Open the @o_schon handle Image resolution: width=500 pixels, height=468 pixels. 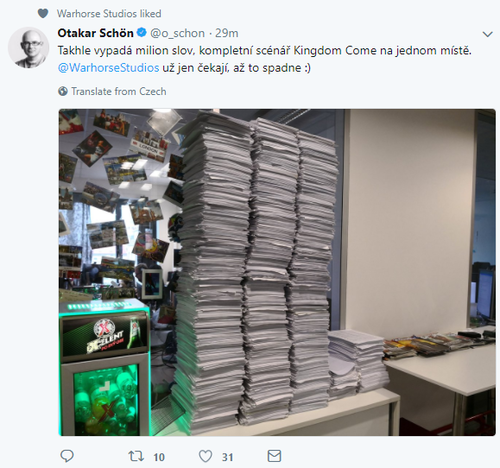tap(177, 33)
